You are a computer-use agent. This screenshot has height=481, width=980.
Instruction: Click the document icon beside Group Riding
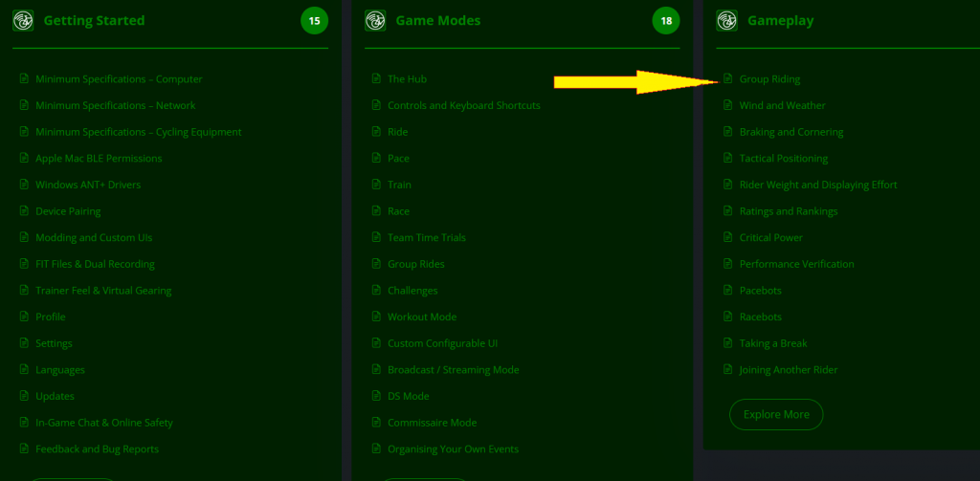[x=727, y=79]
